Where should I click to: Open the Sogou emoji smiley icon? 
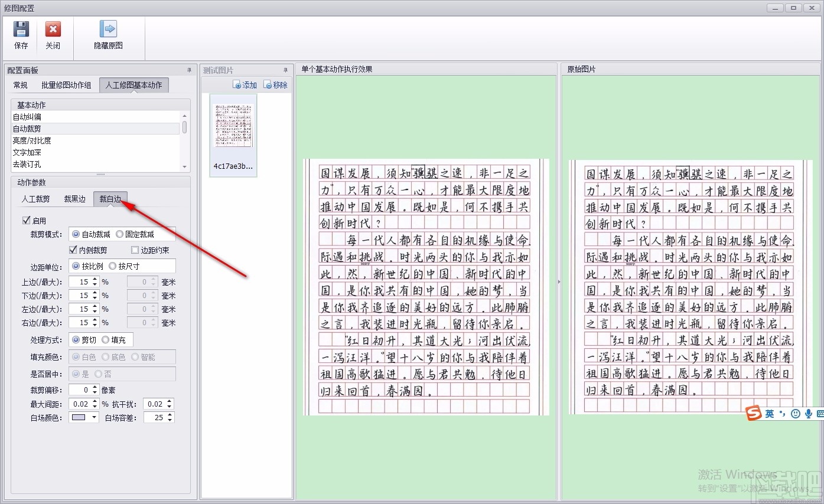pyautogui.click(x=796, y=414)
